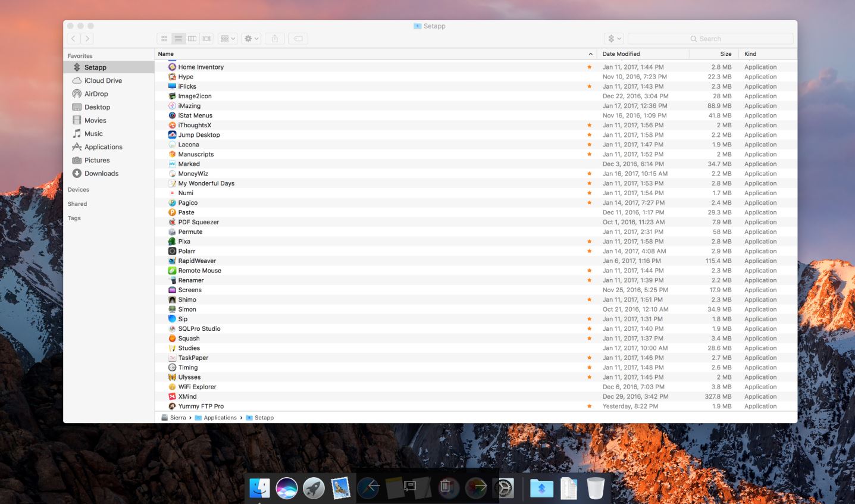Select the SQLPro Studio row name
Viewport: 855px width, 504px height.
pos(199,328)
